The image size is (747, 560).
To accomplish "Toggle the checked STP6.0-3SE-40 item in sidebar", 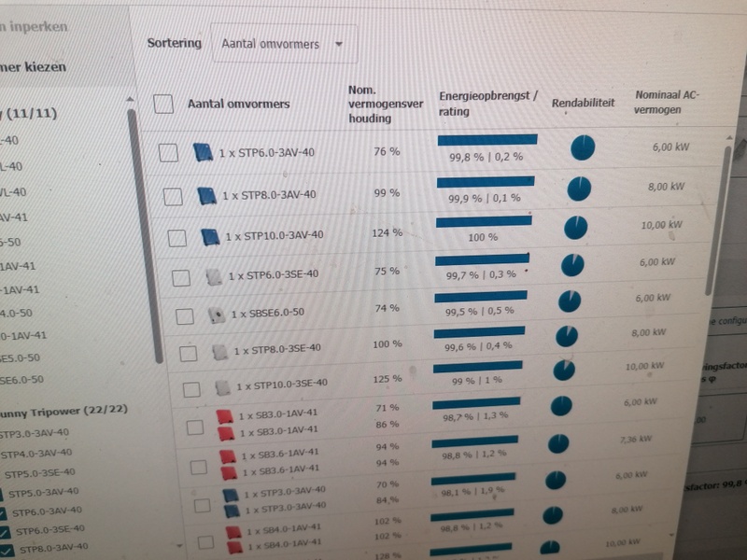I will coord(7,531).
